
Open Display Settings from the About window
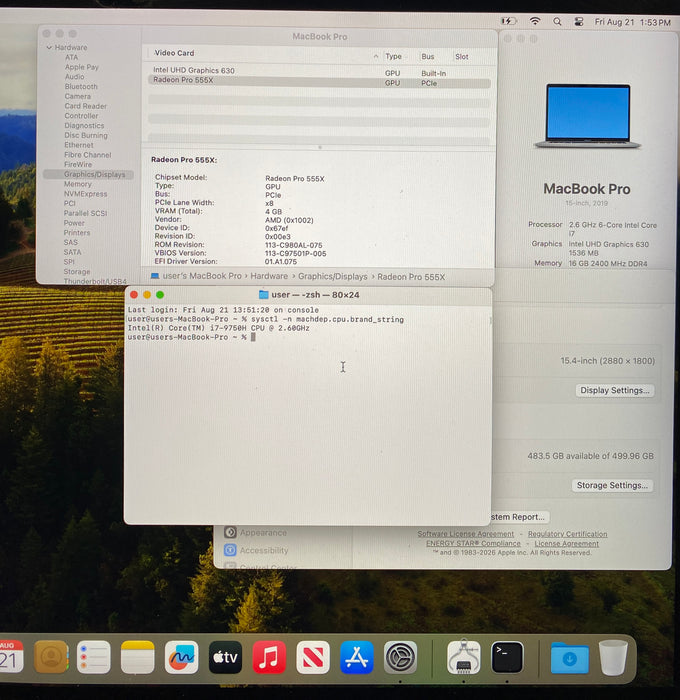tap(615, 390)
